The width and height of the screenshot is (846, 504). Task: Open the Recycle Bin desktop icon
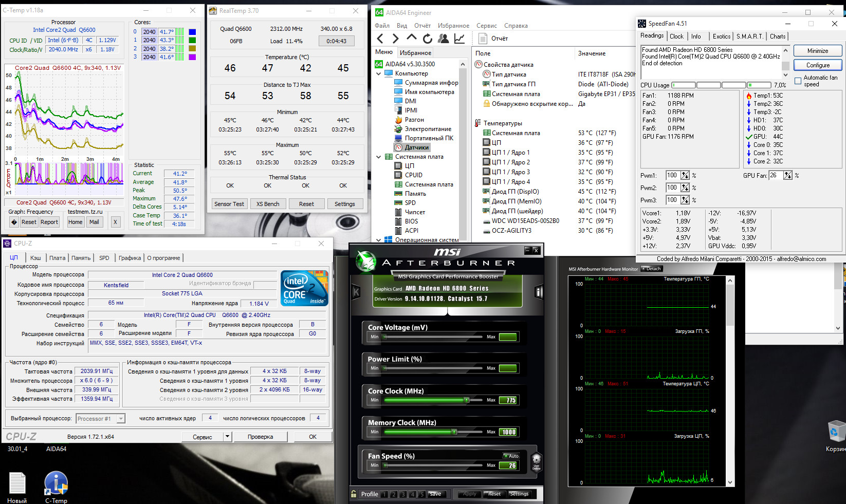(835, 436)
